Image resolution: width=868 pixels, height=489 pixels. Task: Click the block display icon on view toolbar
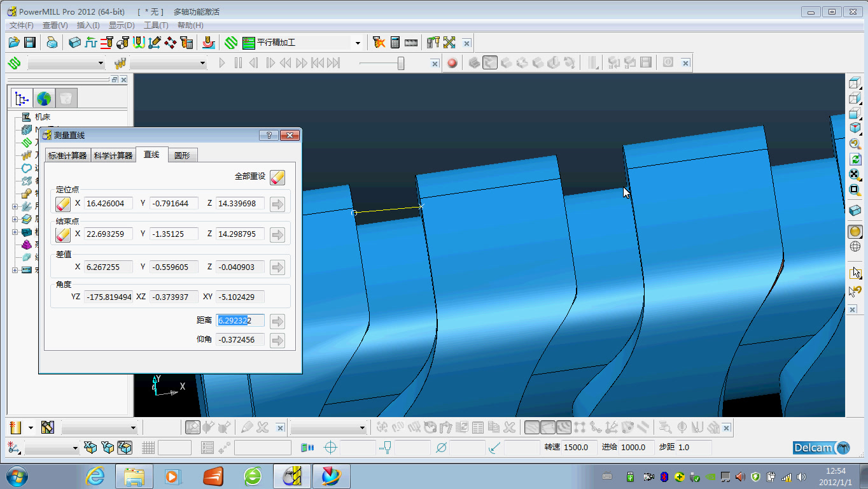click(x=855, y=211)
